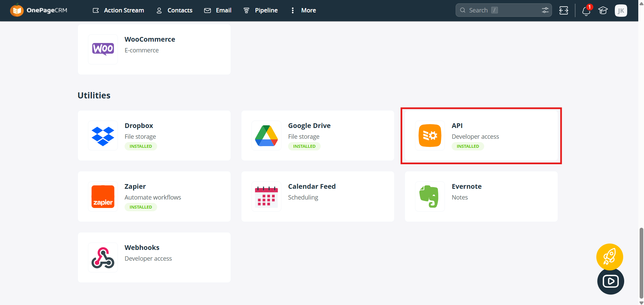Open the Evernote integration card
The width and height of the screenshot is (644, 305).
(x=481, y=197)
